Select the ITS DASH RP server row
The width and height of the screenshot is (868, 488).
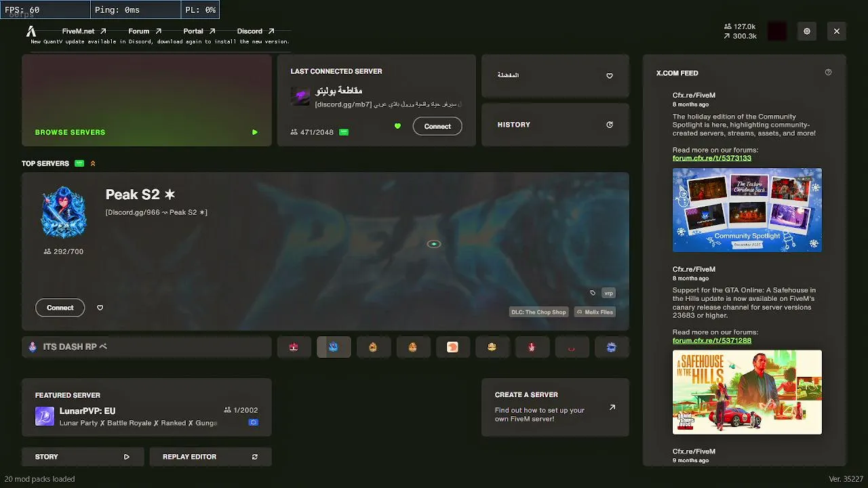coord(146,347)
